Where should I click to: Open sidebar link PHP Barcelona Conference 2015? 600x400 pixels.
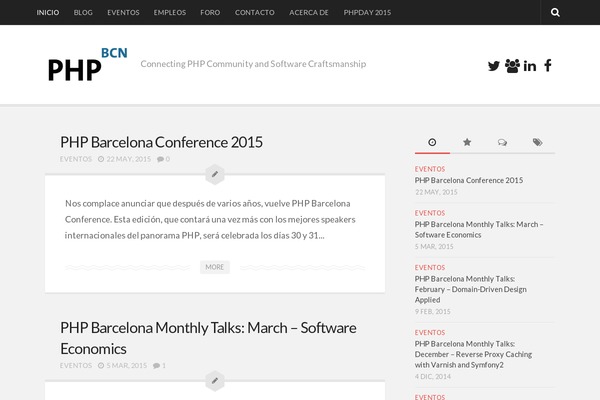point(469,180)
